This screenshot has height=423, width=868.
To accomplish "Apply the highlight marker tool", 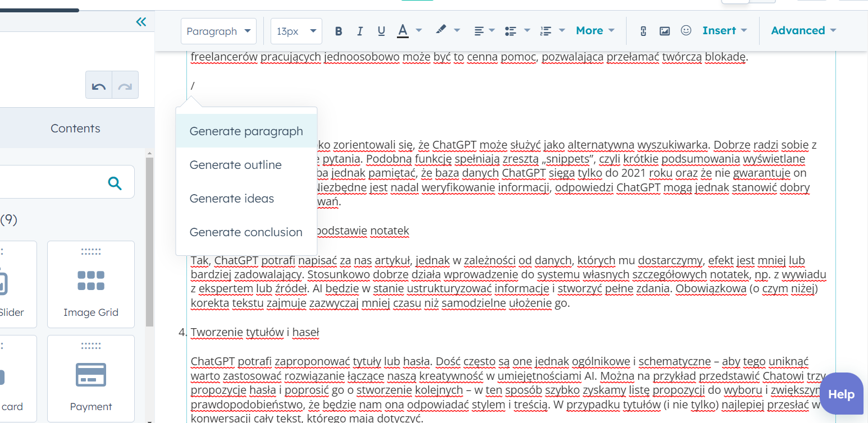I will coord(441,30).
